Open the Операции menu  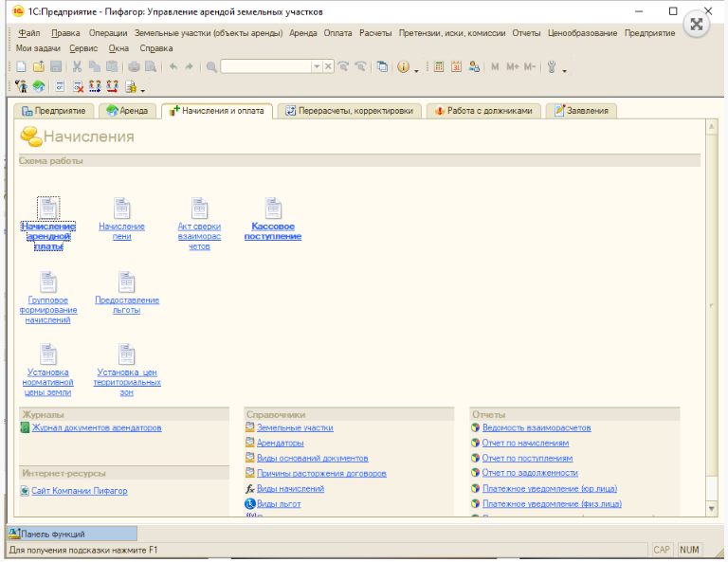click(x=107, y=33)
